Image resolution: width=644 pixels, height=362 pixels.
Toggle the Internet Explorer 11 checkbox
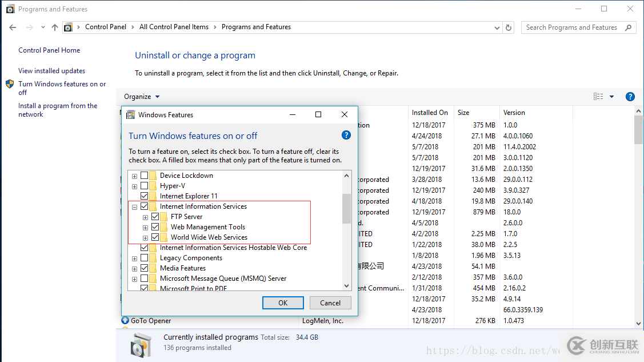[x=144, y=196]
